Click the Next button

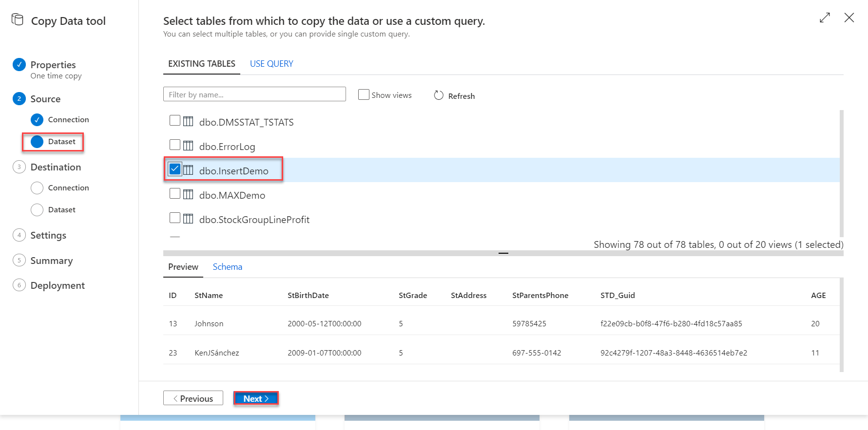coord(256,398)
